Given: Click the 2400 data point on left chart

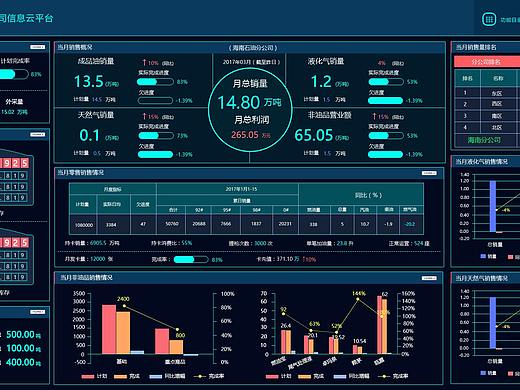Looking at the screenshot, I should click(124, 306).
